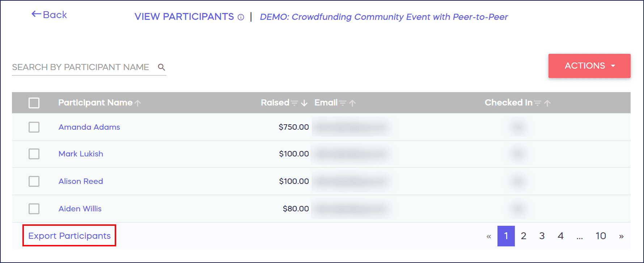Open the Actions dropdown menu
The width and height of the screenshot is (644, 263).
coord(589,66)
